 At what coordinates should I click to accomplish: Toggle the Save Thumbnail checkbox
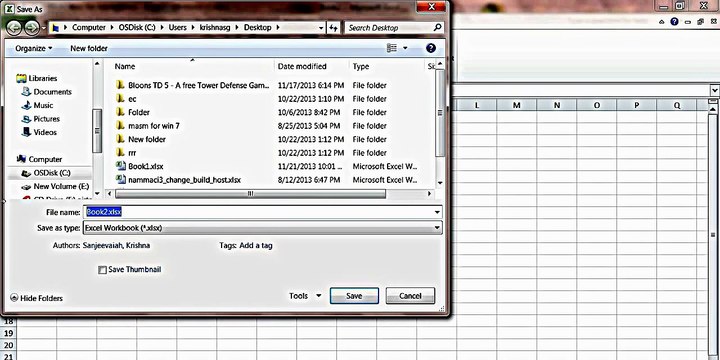coord(102,270)
